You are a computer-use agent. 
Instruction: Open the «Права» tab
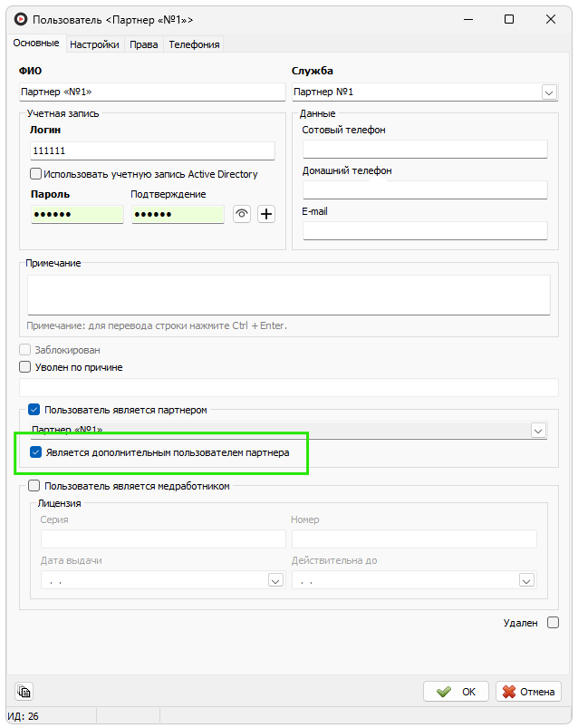(x=143, y=44)
